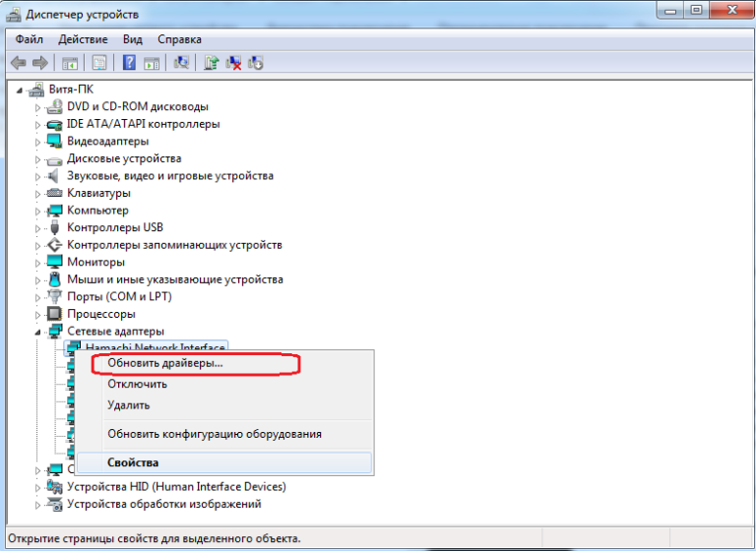Screen dimensions: 756x551
Task: Click the Disable device toolbar icon
Action: pos(256,63)
